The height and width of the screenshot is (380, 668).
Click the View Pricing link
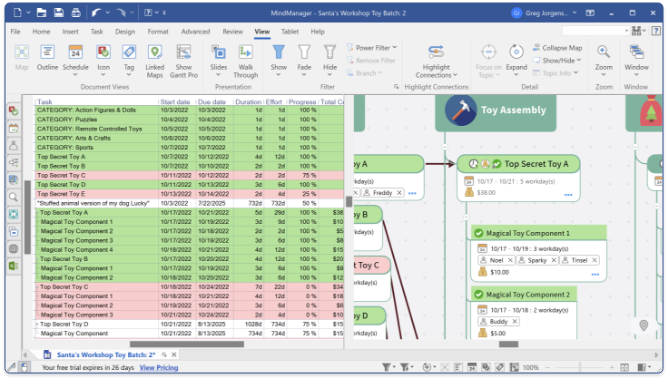tap(159, 368)
